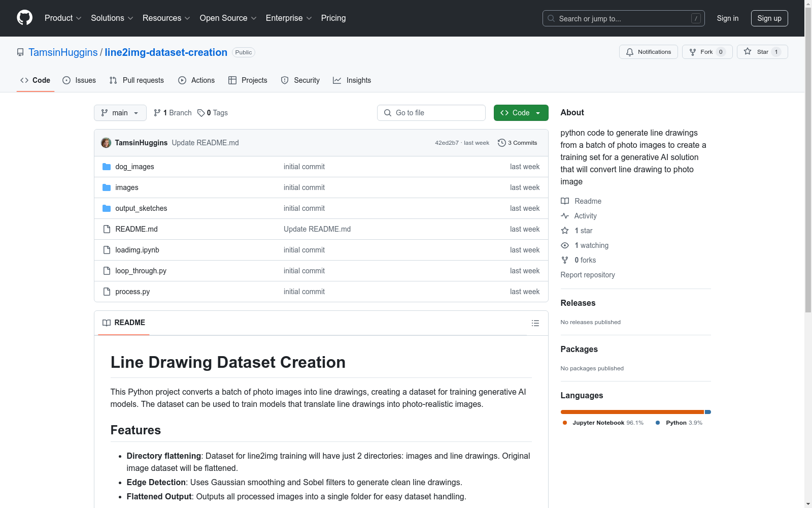The height and width of the screenshot is (508, 812).
Task: View the 3 Commits history
Action: [518, 143]
